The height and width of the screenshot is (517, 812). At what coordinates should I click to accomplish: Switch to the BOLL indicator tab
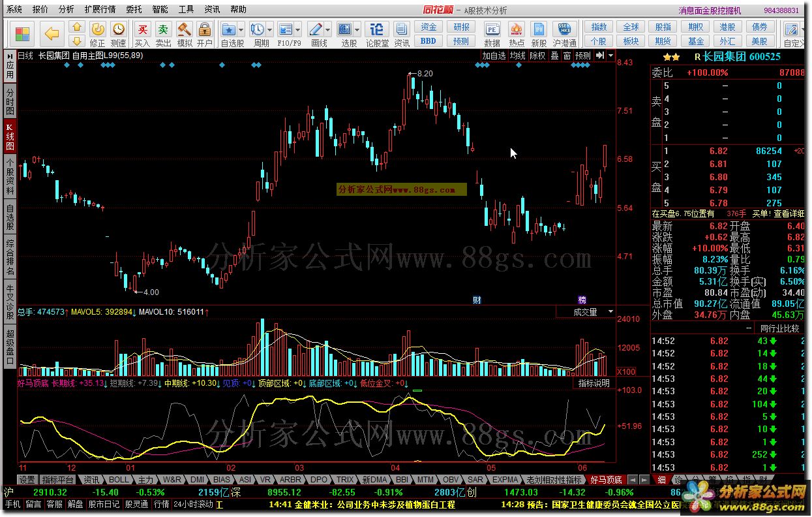coord(120,480)
